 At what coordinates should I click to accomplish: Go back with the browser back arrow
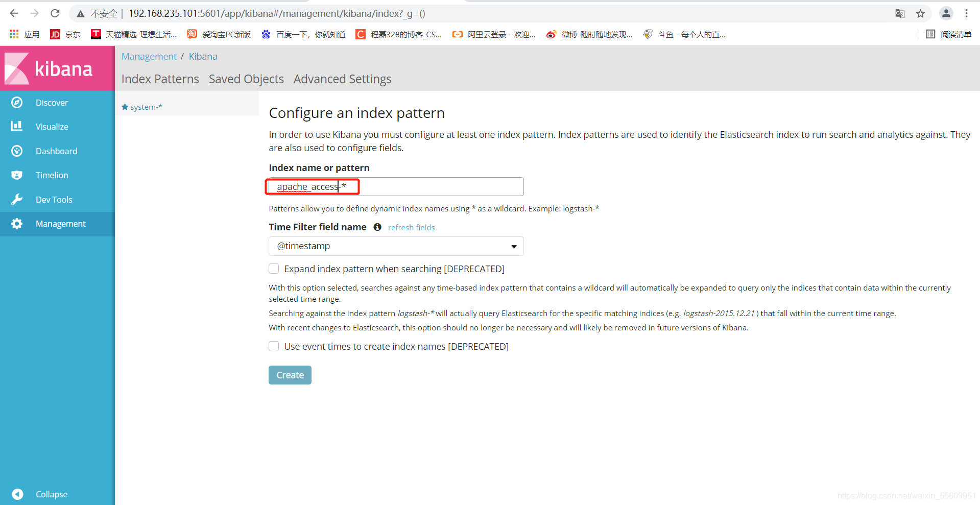(x=14, y=13)
